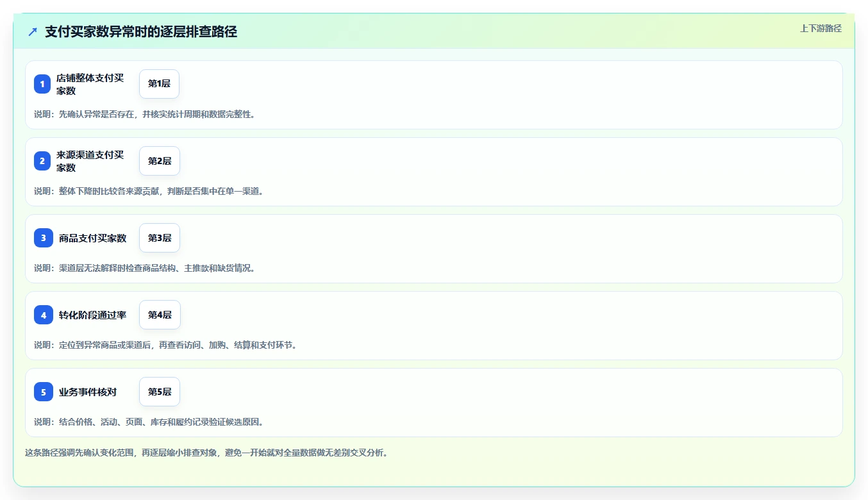Viewport: 868px width, 500px height.
Task: Select the 第4层 tag
Action: (x=160, y=315)
